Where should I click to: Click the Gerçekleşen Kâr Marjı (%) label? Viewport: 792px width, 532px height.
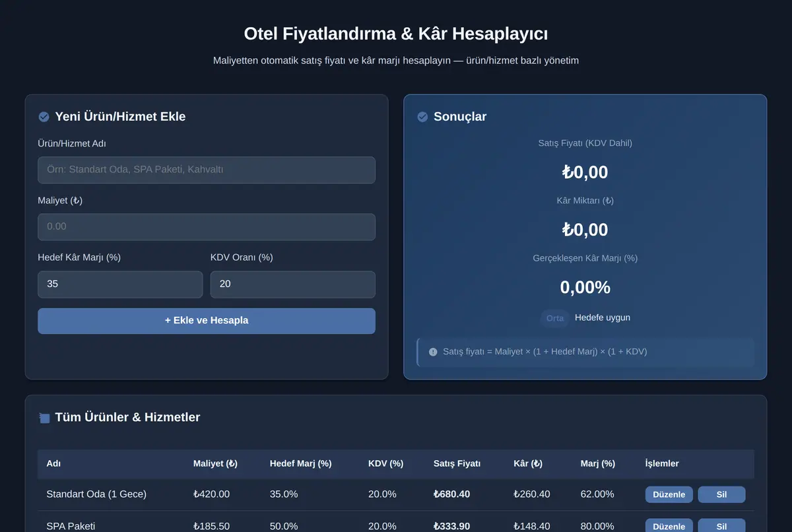(585, 258)
